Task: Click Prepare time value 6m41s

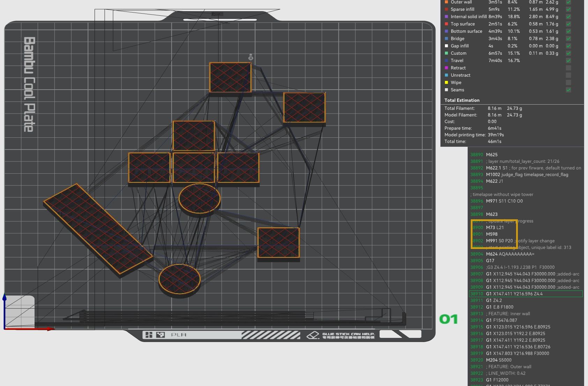Action: pos(494,128)
